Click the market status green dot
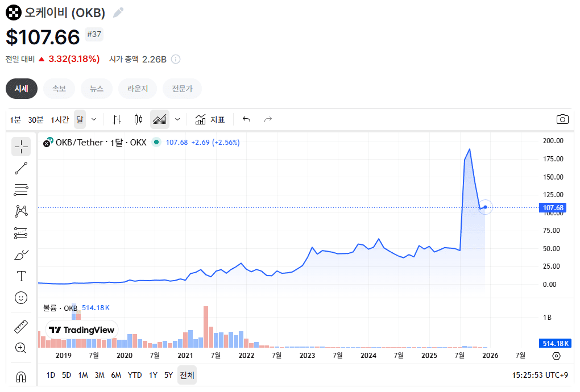 pos(156,142)
